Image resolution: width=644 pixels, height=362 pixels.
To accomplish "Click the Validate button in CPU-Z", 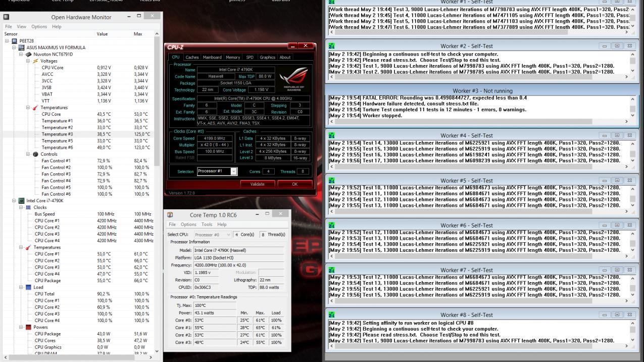I will (x=257, y=184).
